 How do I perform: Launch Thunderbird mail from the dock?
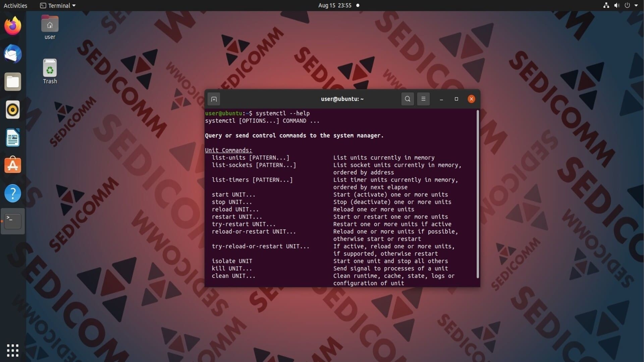tap(13, 54)
